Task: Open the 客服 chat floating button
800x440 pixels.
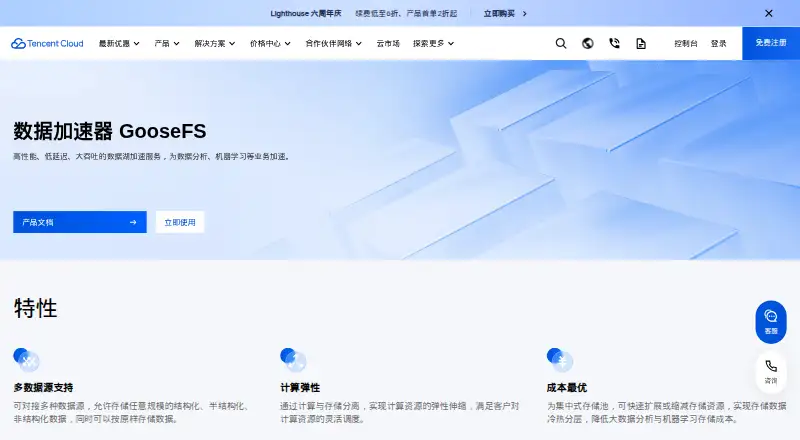Action: pyautogui.click(x=771, y=322)
